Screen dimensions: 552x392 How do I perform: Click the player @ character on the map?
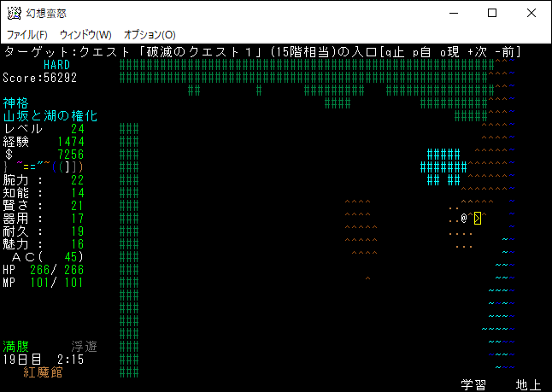coord(463,219)
